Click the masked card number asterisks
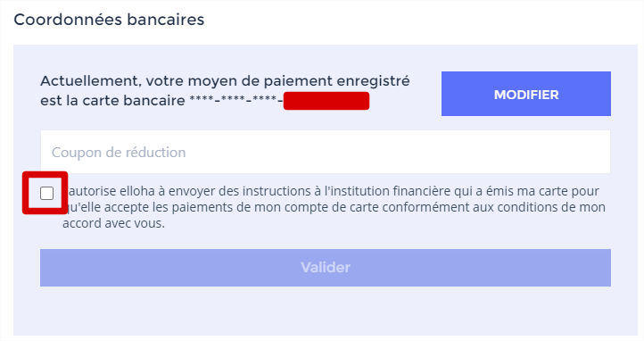This screenshot has width=644, height=341. click(x=236, y=101)
